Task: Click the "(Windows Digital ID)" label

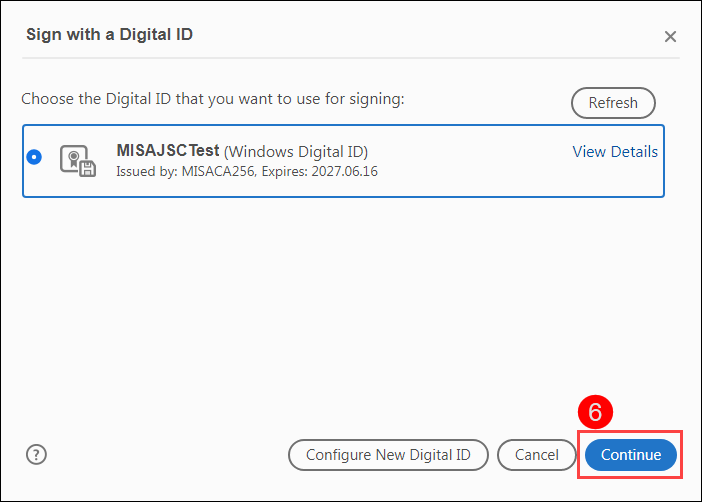Action: 296,152
